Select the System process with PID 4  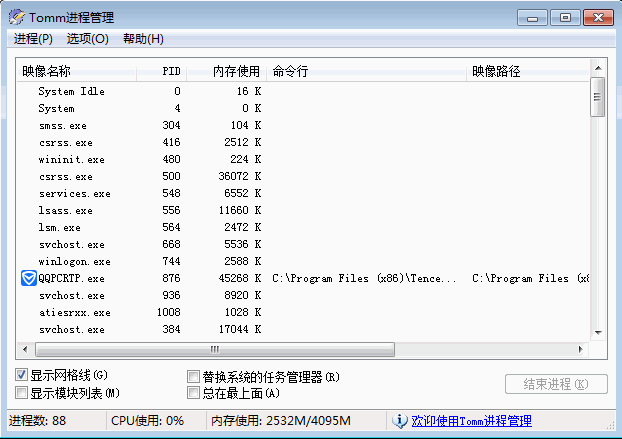(x=303, y=108)
